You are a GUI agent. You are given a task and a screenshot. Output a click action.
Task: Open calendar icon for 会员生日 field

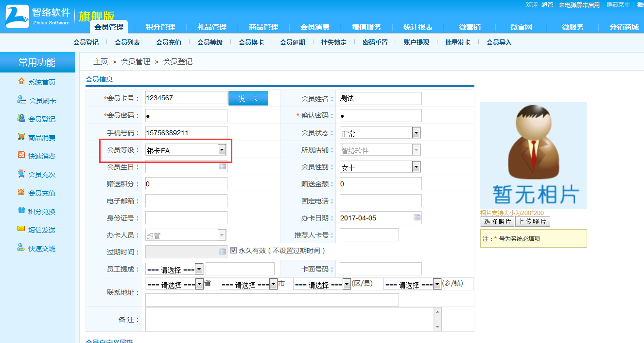click(223, 166)
